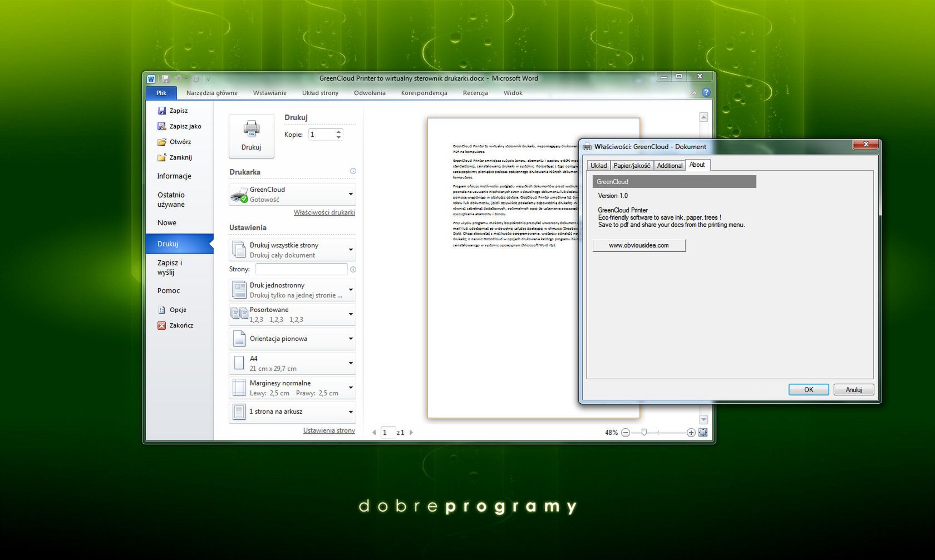Click the zoom to page icon

tap(703, 433)
